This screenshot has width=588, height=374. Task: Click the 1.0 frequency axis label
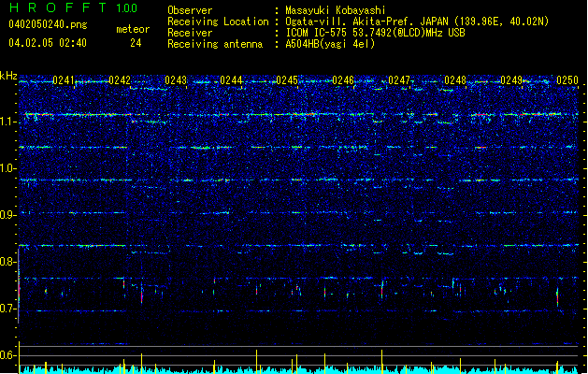[x=7, y=168]
